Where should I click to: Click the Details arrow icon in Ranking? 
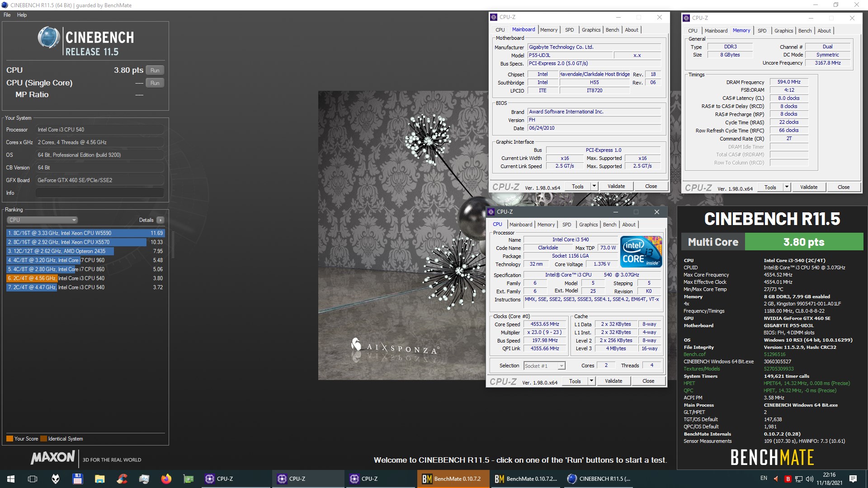[160, 220]
